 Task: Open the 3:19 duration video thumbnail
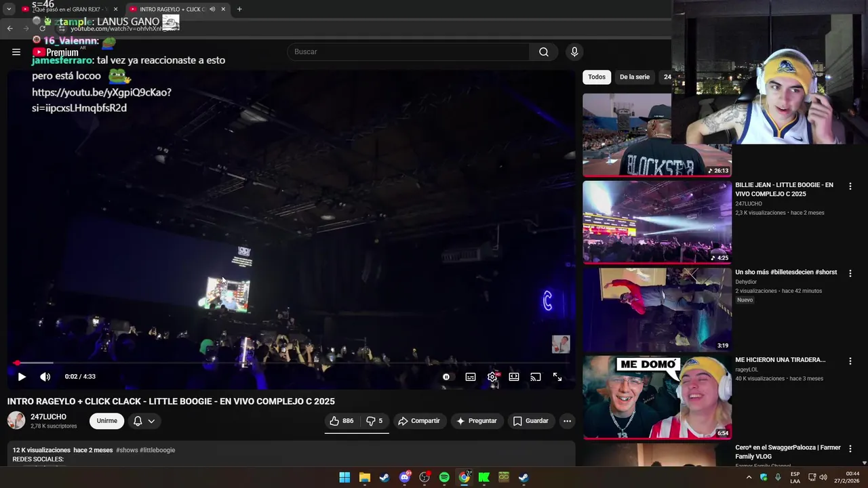pos(657,309)
